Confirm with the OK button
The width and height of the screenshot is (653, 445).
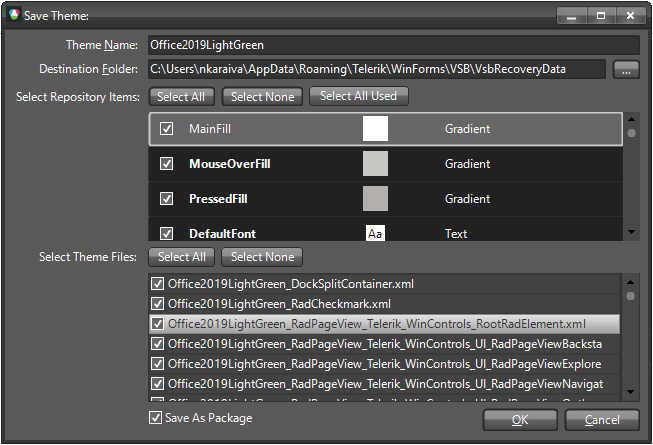(x=520, y=420)
